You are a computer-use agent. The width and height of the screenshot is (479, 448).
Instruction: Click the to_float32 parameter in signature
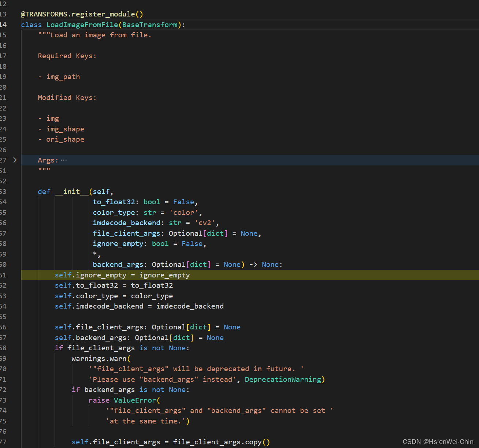(114, 202)
